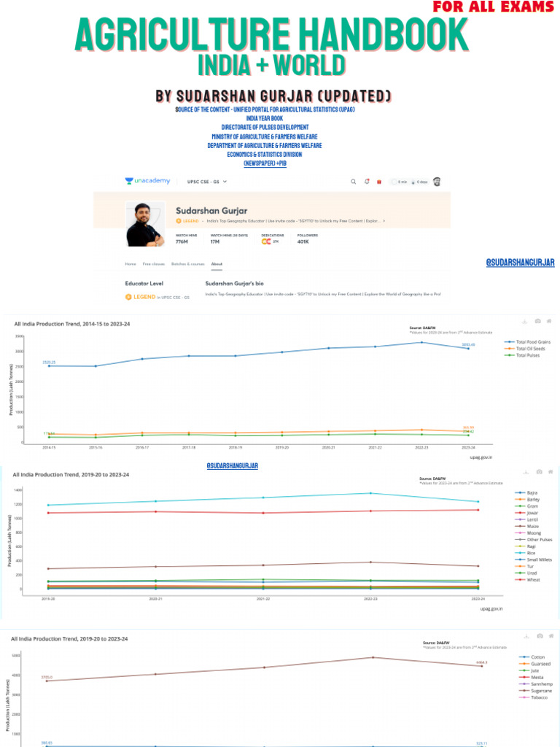Open @SUDARSHANGURJAR link beside the profile card

(x=520, y=263)
